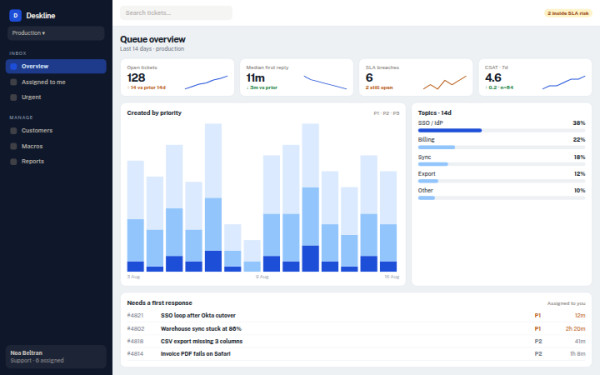Open the Urgent inbox view
600x375 pixels.
click(56, 97)
